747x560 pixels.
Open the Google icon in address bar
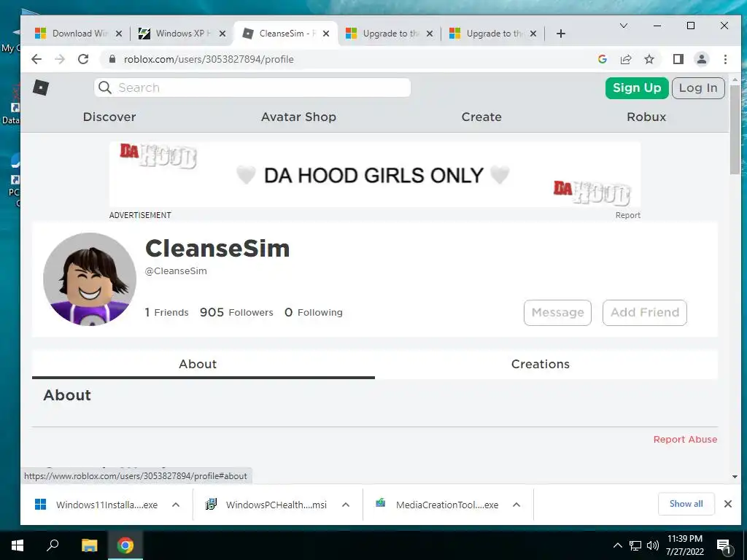[x=602, y=59]
